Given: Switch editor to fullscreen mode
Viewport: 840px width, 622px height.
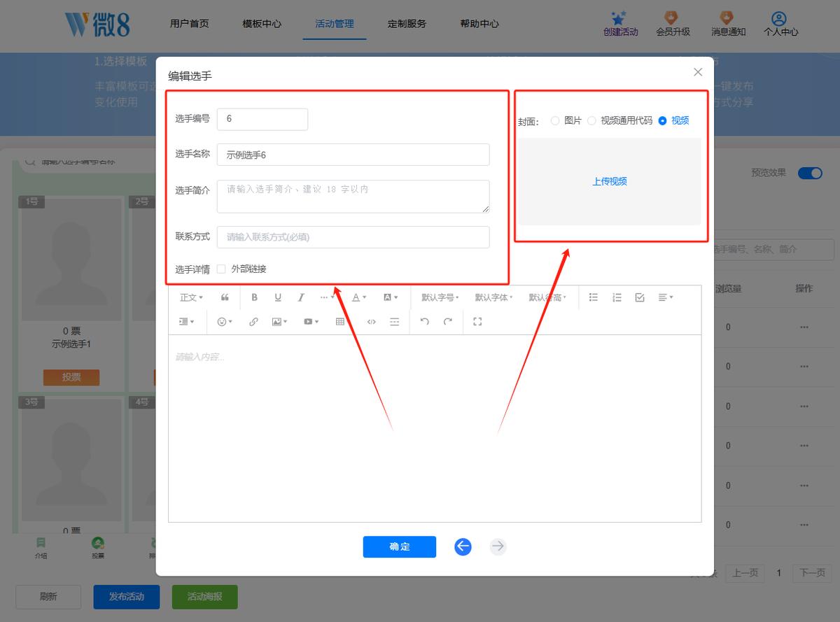Looking at the screenshot, I should click(x=478, y=322).
